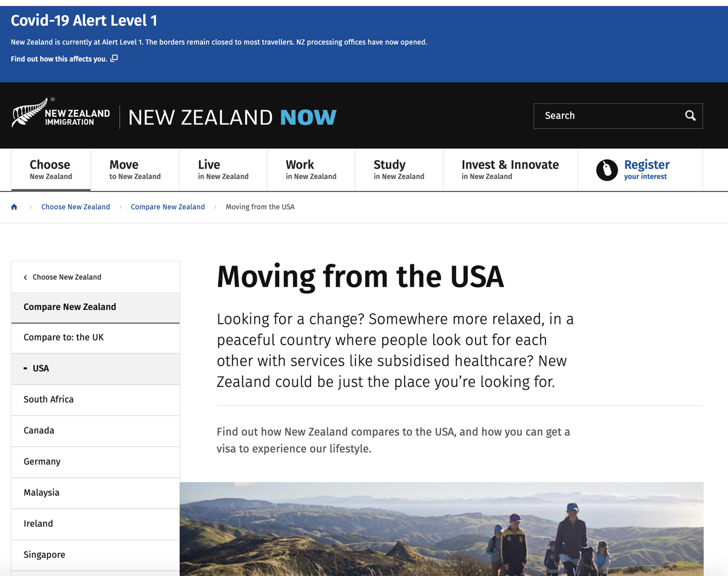The image size is (728, 576).
Task: Click 'Moving from the USA' breadcrumb text
Action: (x=260, y=207)
